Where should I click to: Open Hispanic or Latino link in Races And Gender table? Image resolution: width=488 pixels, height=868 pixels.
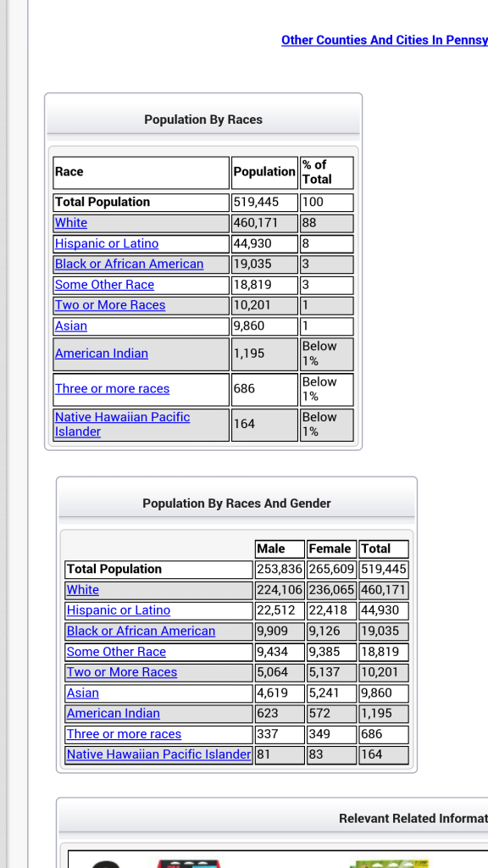click(119, 610)
